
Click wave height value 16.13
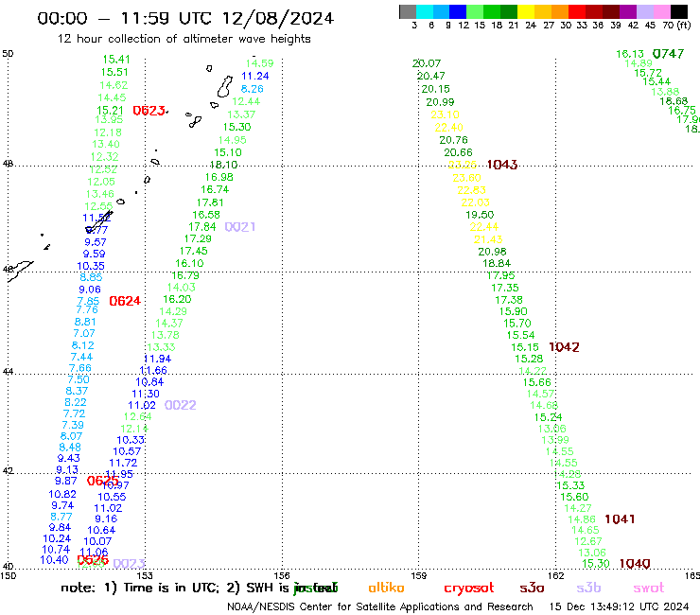coord(630,54)
